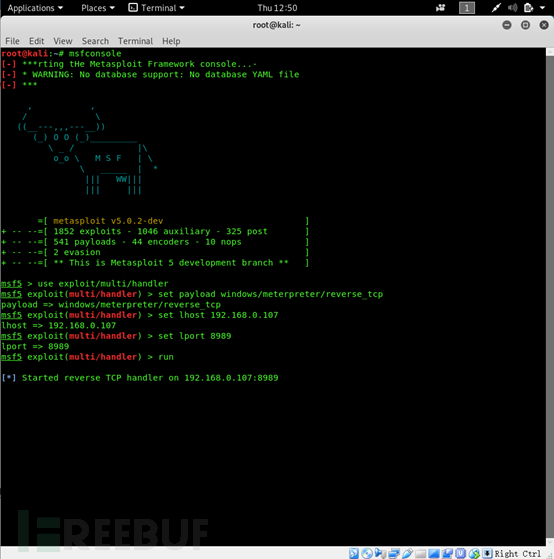
Task: Click the Terminal icon in the top bar
Action: coord(133,7)
